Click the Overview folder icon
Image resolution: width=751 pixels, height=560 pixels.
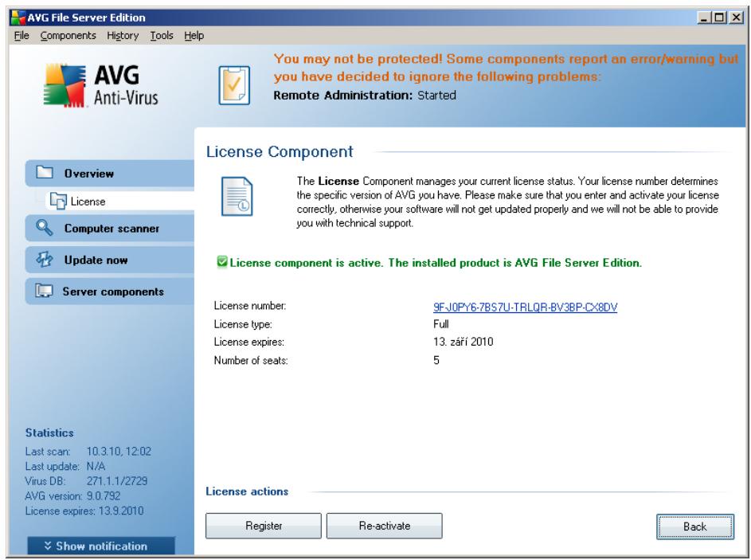click(x=45, y=172)
